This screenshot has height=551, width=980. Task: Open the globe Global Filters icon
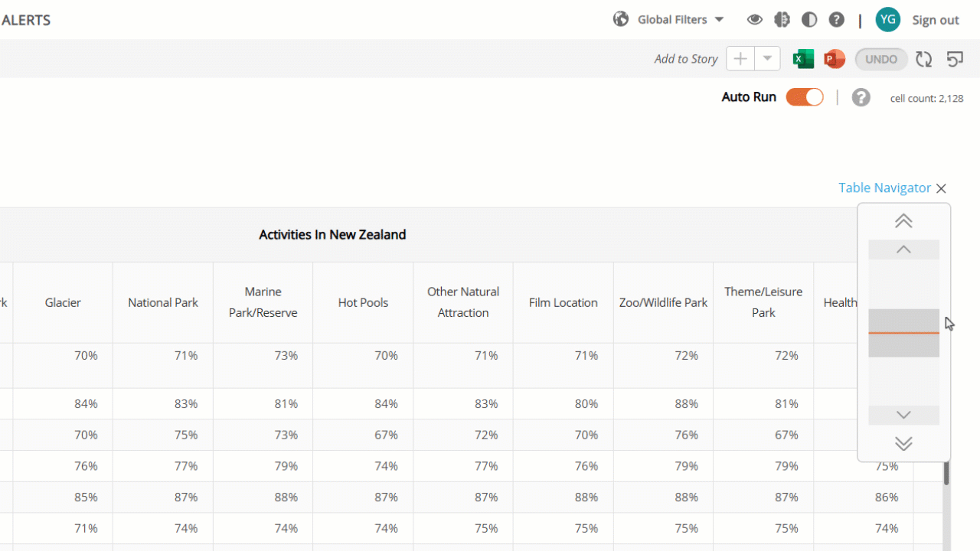pyautogui.click(x=621, y=19)
